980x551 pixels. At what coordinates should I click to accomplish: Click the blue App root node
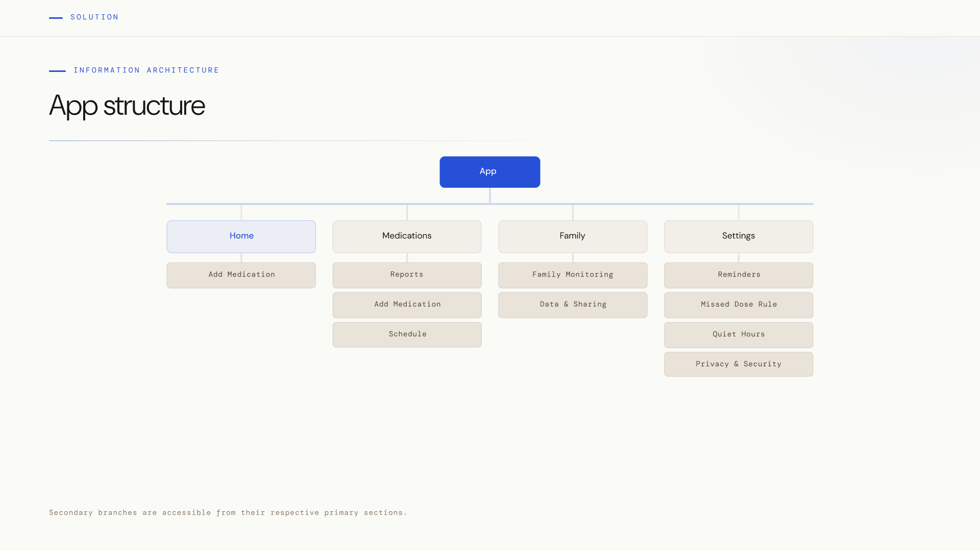point(489,172)
